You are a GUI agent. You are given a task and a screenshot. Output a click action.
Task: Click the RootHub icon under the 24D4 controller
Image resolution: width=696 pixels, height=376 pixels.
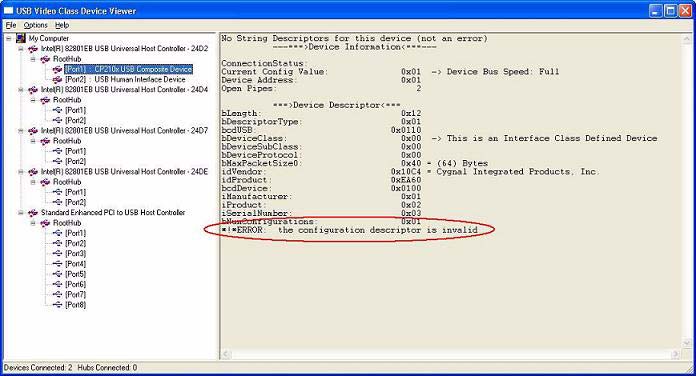[x=45, y=100]
